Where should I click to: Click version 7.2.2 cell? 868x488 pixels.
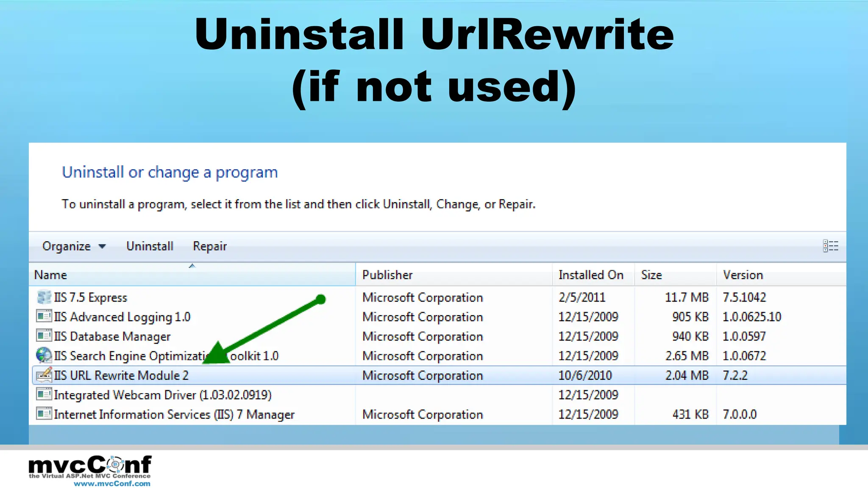[735, 375]
